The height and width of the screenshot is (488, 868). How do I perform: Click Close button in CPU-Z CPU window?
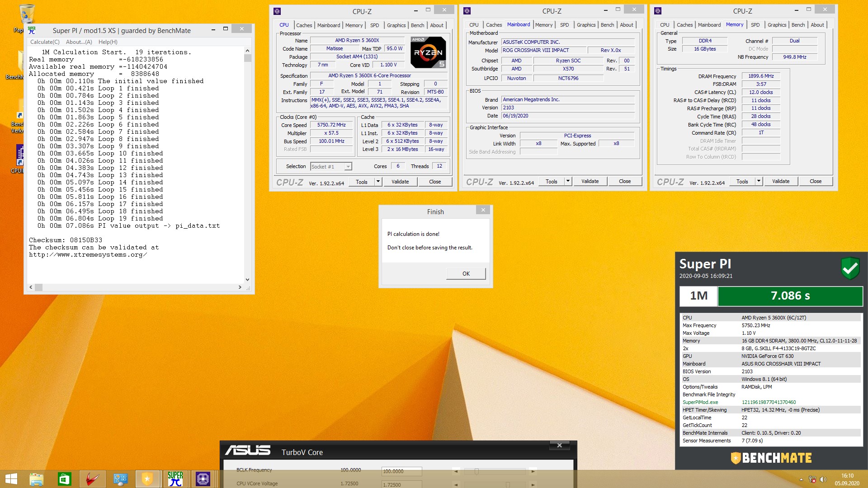435,182
